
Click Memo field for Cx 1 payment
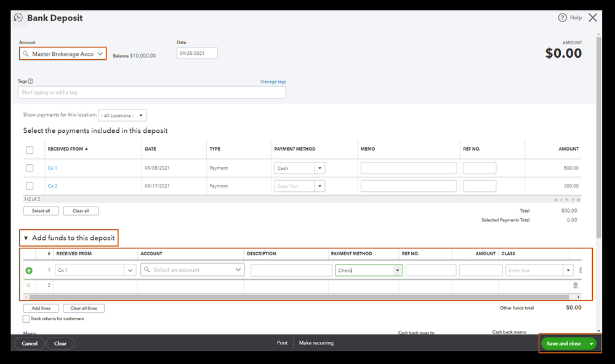tap(409, 168)
